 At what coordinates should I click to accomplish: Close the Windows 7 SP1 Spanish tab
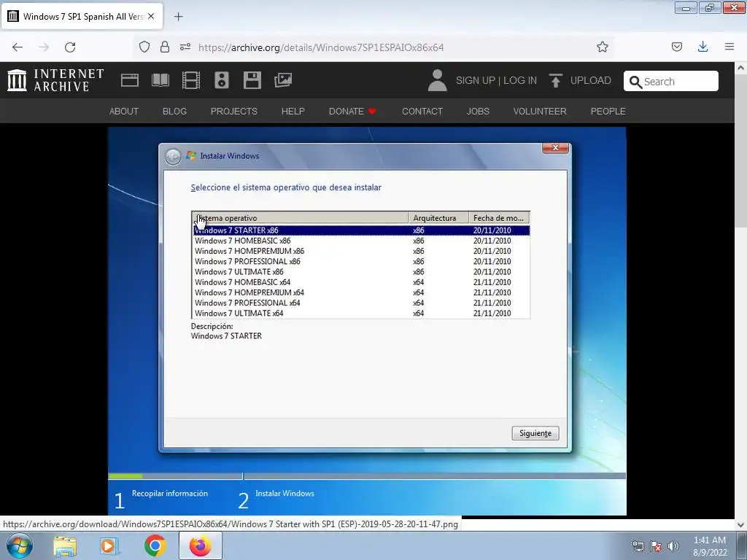tap(151, 16)
